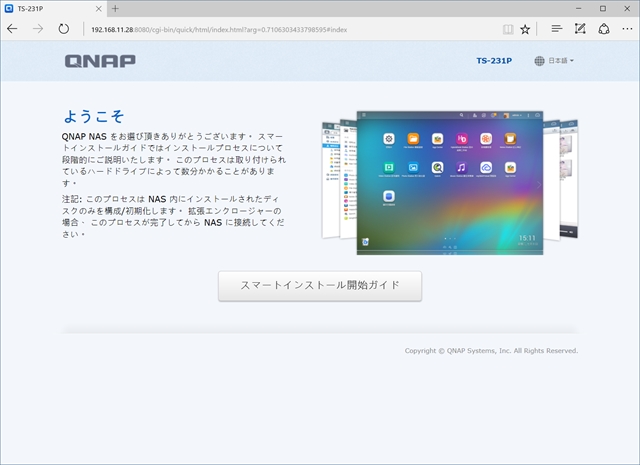Image resolution: width=640 pixels, height=465 pixels.
Task: Click the スマートインストール開始ガイド button
Action: coord(320,286)
